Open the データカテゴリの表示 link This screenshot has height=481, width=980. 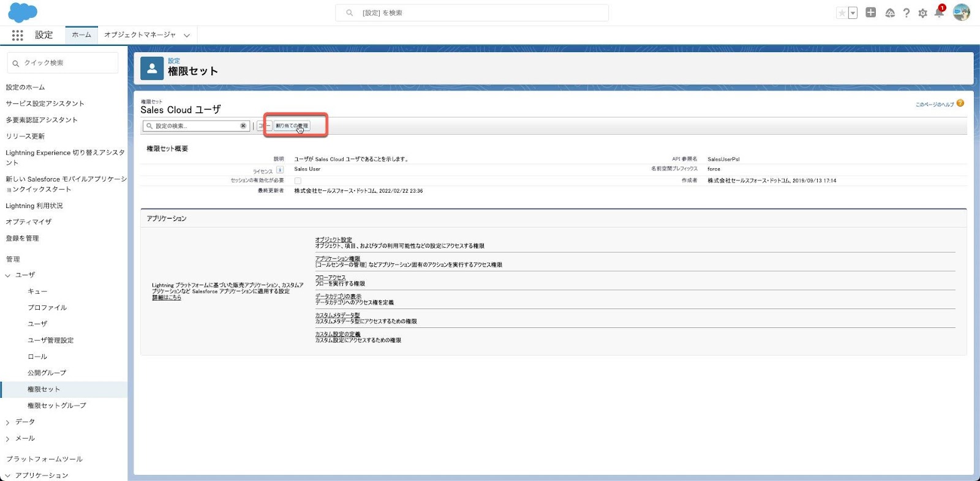coord(338,296)
